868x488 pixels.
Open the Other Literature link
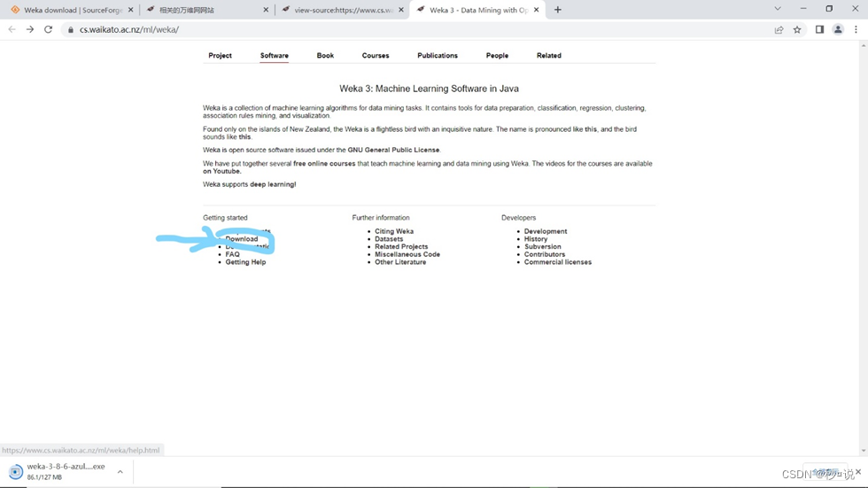pyautogui.click(x=400, y=262)
